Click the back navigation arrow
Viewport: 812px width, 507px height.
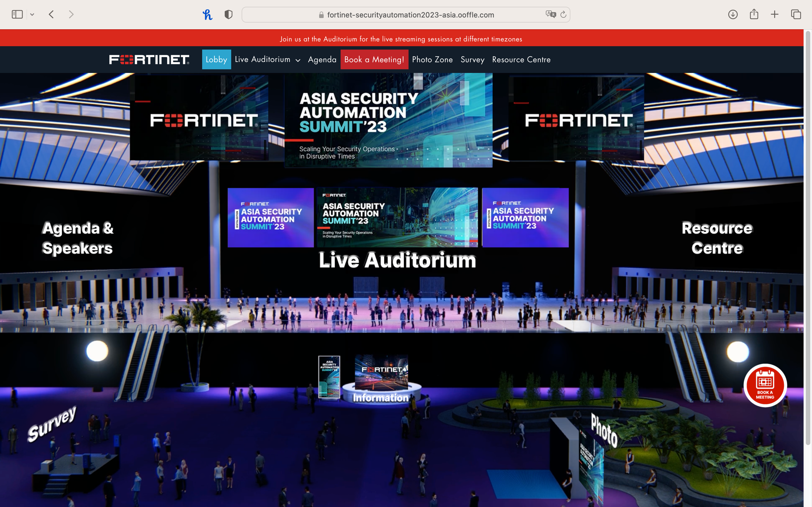pyautogui.click(x=51, y=14)
